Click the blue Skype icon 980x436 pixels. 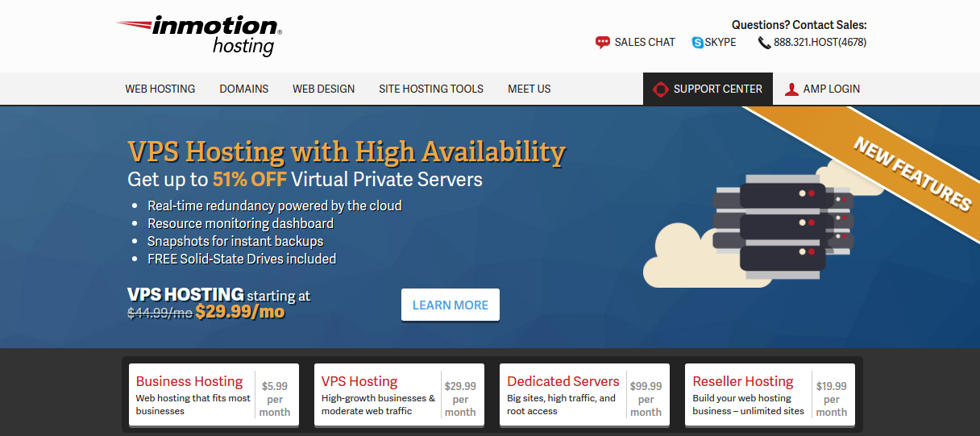[698, 43]
